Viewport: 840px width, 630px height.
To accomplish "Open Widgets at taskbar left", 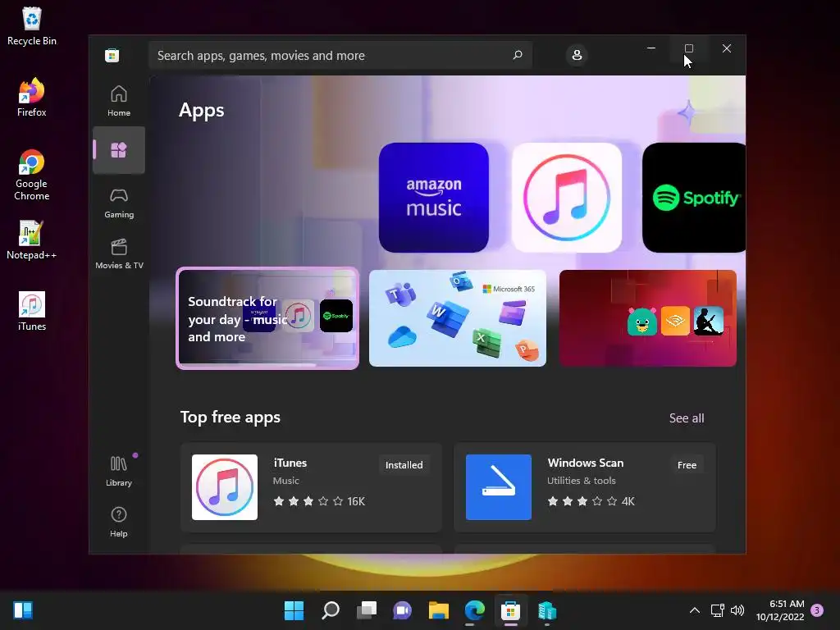I will click(23, 610).
